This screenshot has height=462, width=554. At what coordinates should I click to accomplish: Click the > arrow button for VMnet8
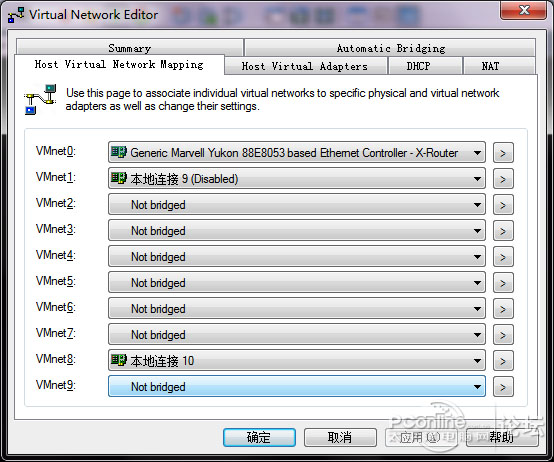(503, 361)
